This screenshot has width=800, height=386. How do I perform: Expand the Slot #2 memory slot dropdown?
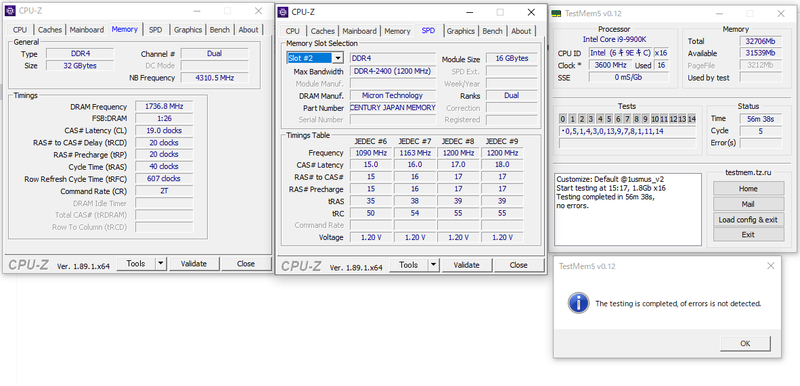pyautogui.click(x=338, y=58)
